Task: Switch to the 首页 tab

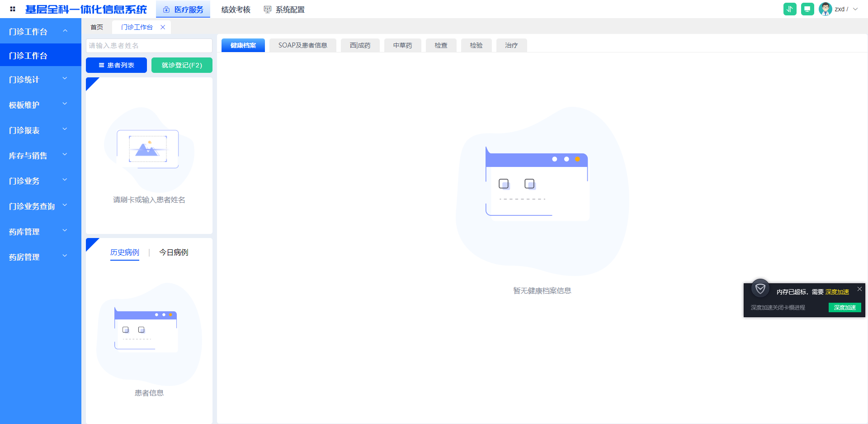Action: pos(97,27)
